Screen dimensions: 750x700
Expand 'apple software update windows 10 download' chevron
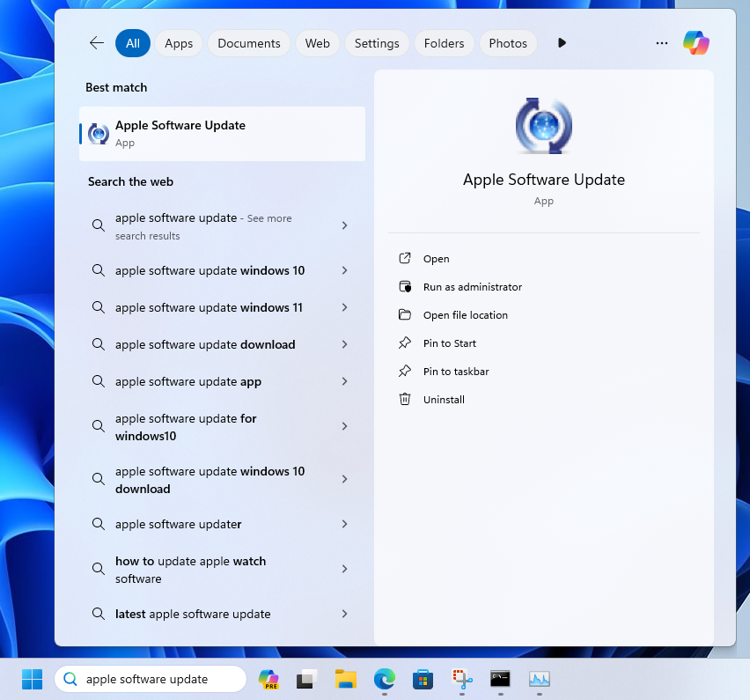pos(344,479)
